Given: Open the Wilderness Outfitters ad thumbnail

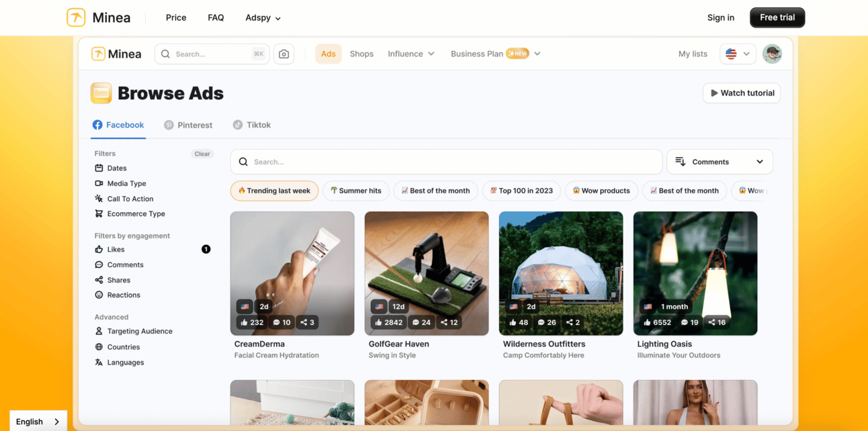Looking at the screenshot, I should click(x=561, y=273).
